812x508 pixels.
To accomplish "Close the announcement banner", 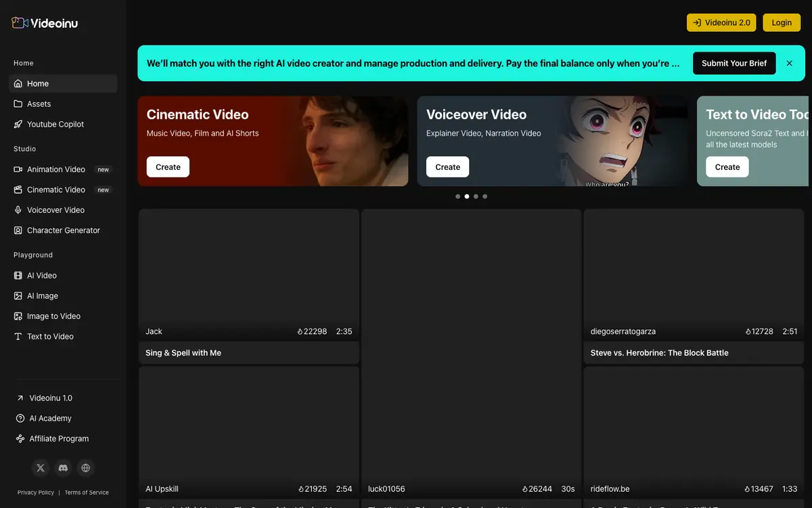I will [x=789, y=63].
